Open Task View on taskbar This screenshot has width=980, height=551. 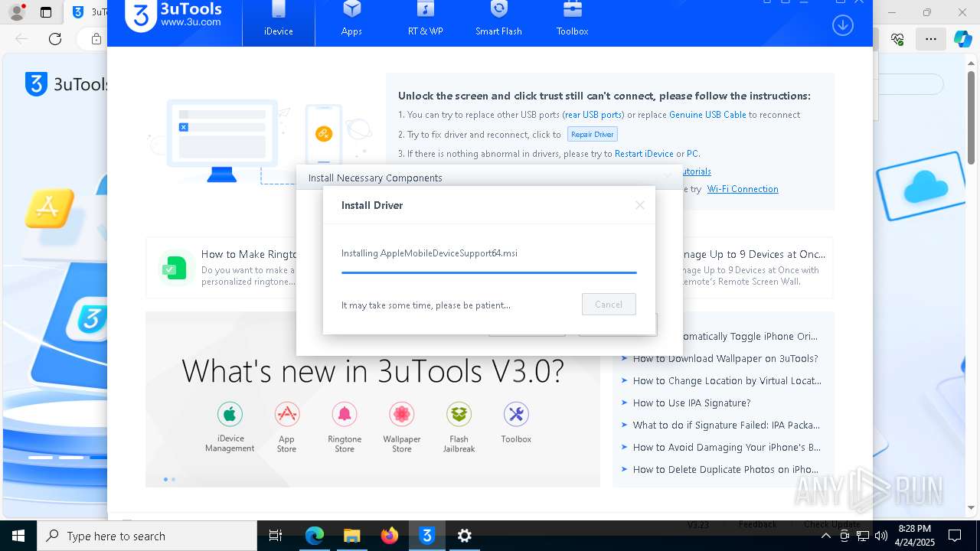[x=276, y=536]
